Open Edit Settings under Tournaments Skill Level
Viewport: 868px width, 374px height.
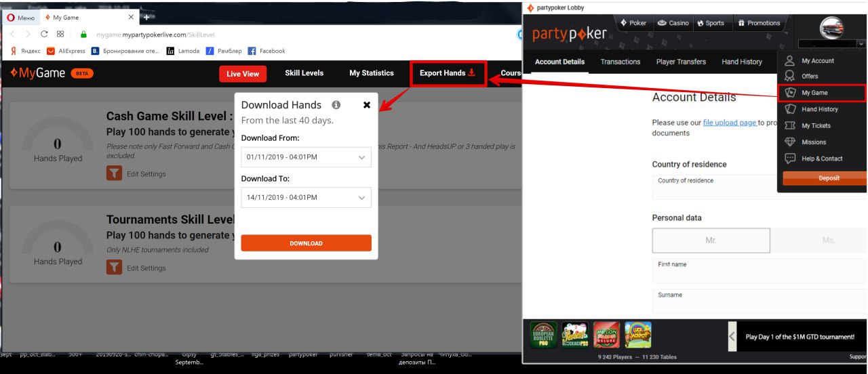point(146,268)
